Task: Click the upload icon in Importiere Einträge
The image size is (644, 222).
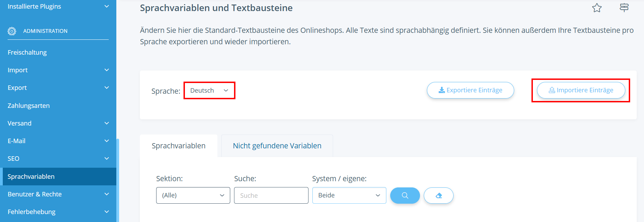Action: point(552,90)
